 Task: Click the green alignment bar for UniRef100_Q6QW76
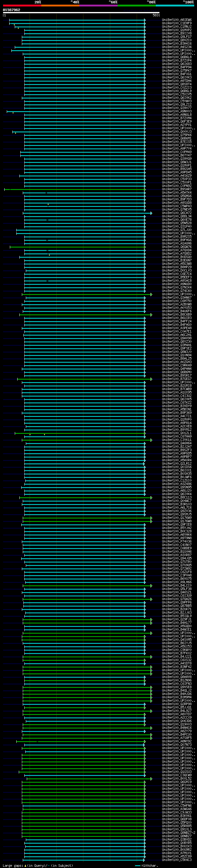(78, 247)
